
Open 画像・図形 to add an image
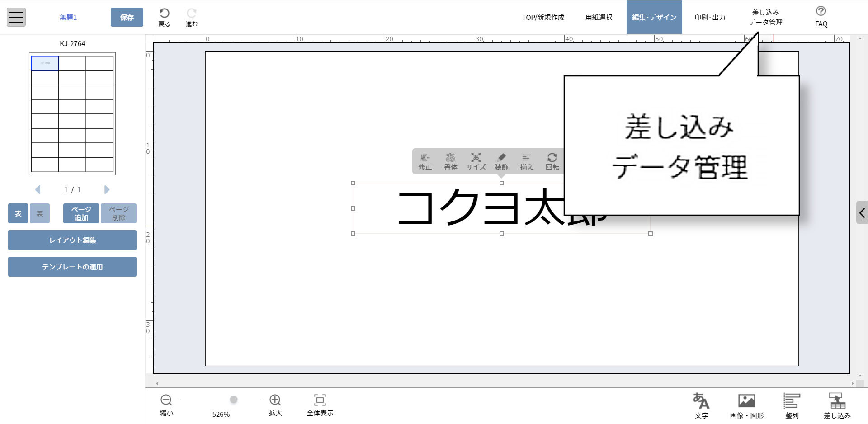click(x=746, y=405)
